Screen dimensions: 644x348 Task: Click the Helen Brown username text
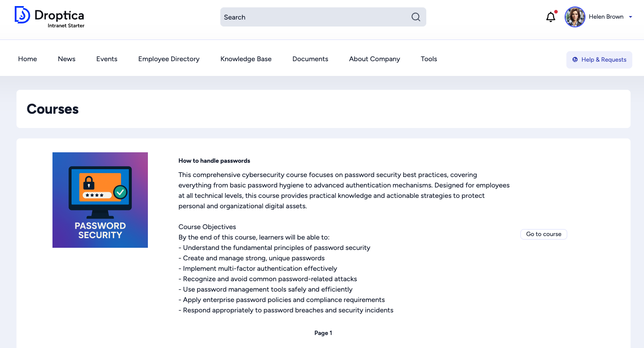[x=606, y=17]
